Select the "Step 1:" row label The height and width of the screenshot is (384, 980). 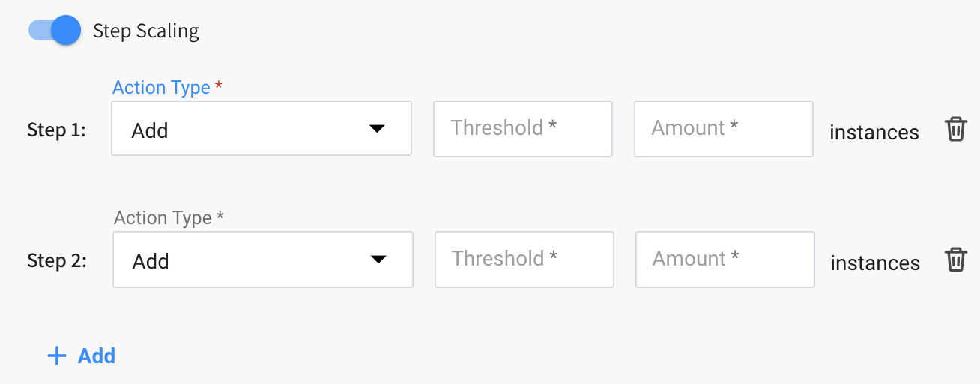[x=56, y=130]
